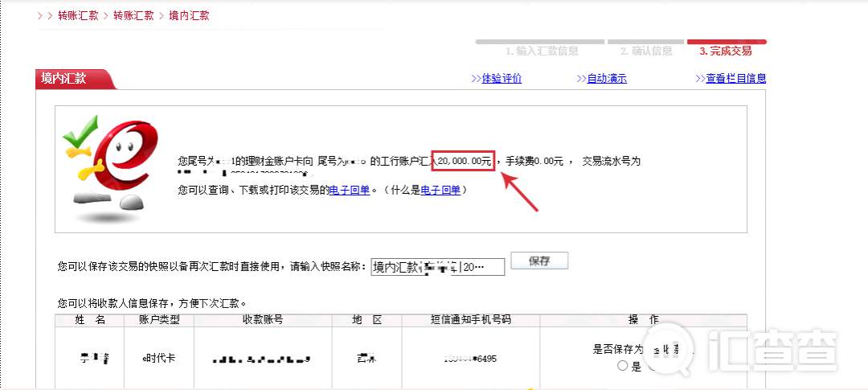This screenshot has height=390, width=868.
Task: Click the red 境内汇款 section header tab
Action: click(76, 79)
